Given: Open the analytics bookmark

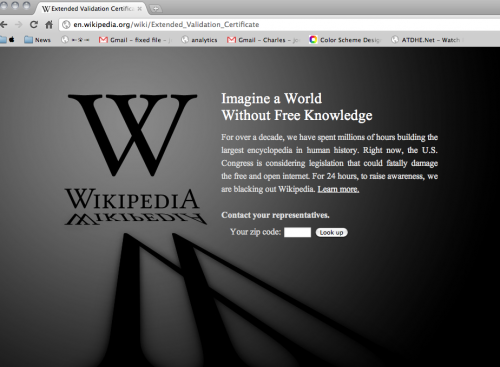Looking at the screenshot, I should pos(199,40).
